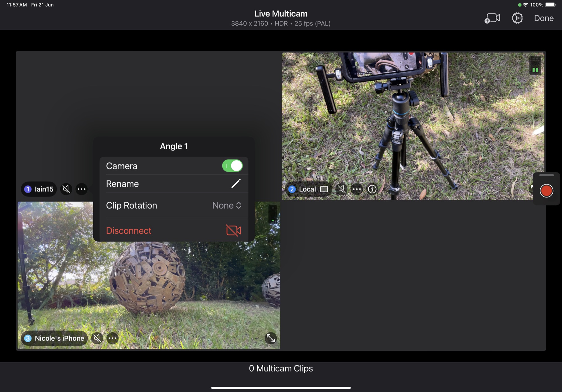Toggle mute icon next to Iain15
The width and height of the screenshot is (562, 392).
(66, 189)
